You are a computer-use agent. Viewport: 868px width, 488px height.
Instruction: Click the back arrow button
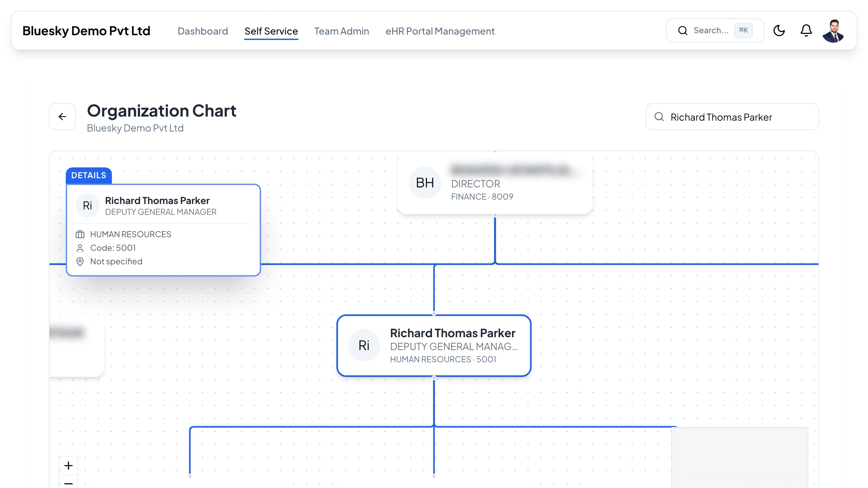click(62, 117)
